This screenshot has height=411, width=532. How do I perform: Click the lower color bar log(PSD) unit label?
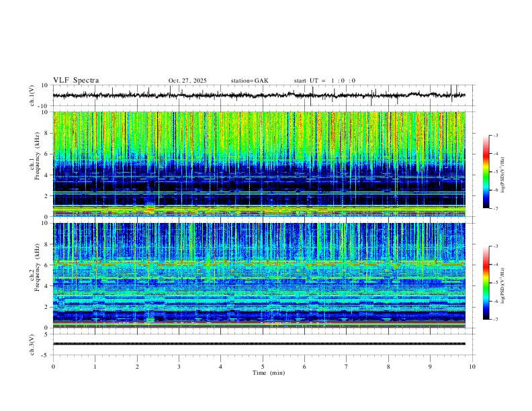(503, 285)
